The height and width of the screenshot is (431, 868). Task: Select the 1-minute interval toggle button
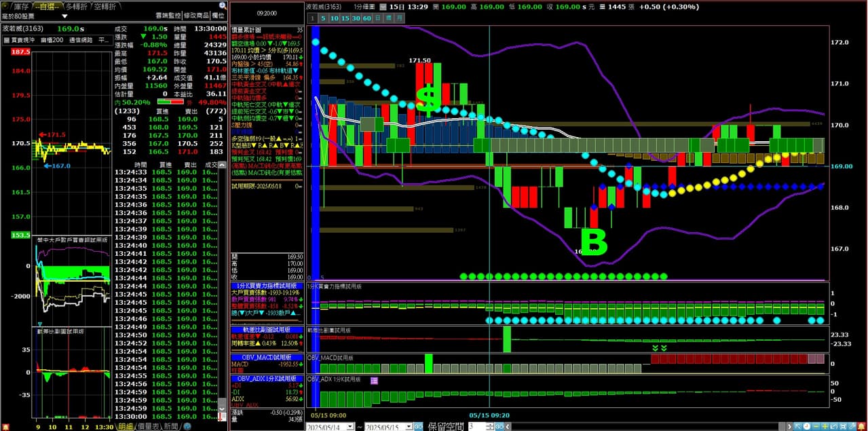pos(312,18)
